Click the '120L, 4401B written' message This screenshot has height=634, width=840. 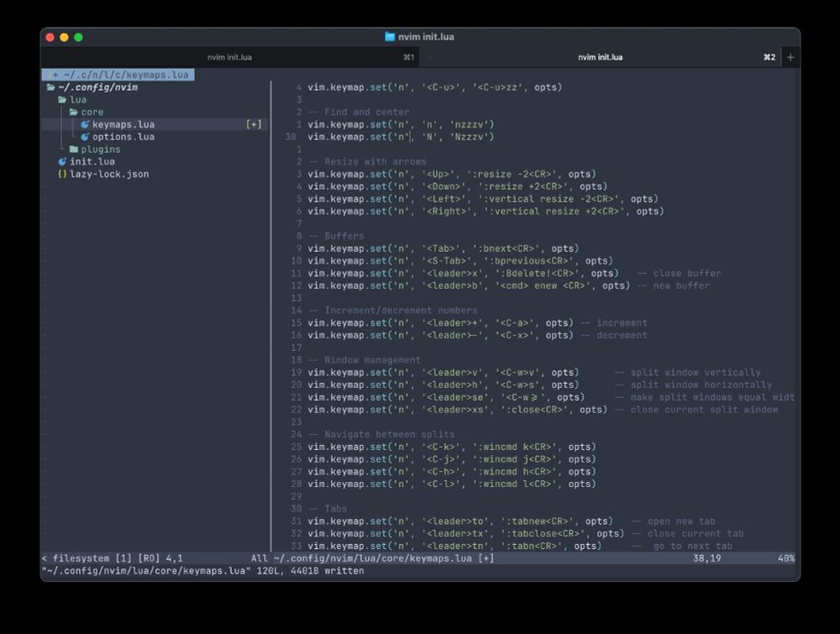tap(310, 571)
